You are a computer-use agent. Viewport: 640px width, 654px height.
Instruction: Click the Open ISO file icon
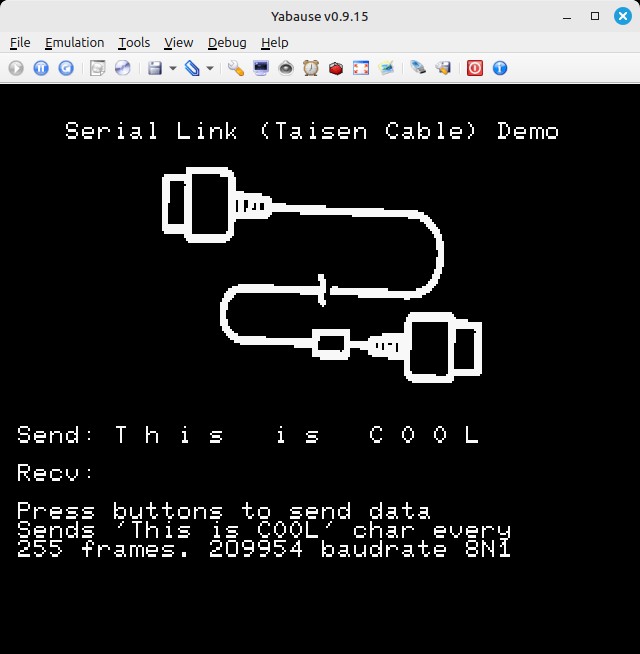coord(97,68)
